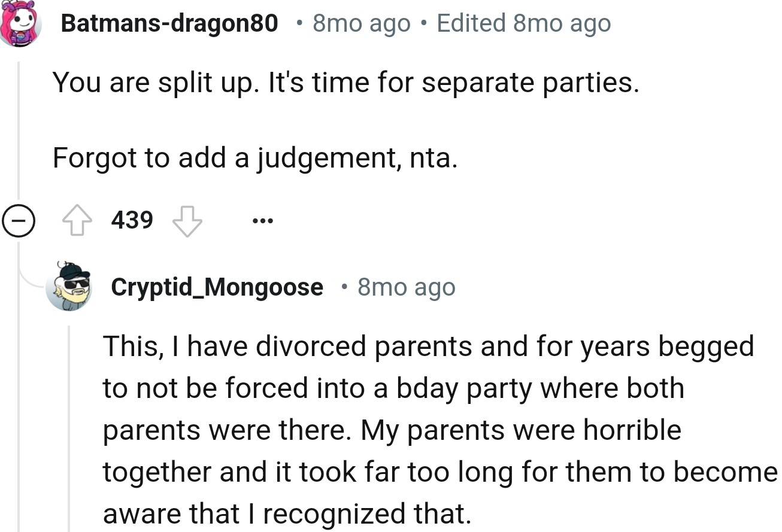
Task: Click the "Edited 8mo ago" label
Action: (524, 23)
